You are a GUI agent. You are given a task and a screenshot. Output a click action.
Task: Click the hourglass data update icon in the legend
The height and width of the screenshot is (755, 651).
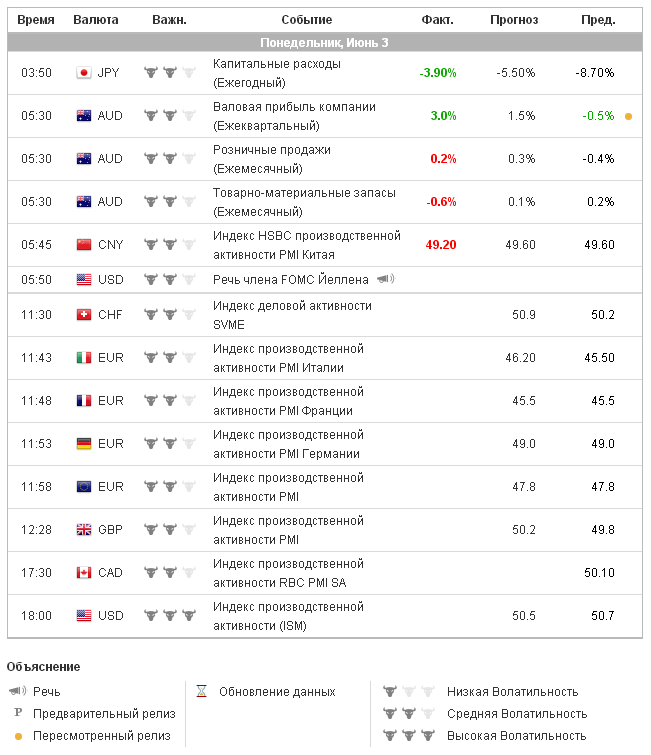pos(201,691)
